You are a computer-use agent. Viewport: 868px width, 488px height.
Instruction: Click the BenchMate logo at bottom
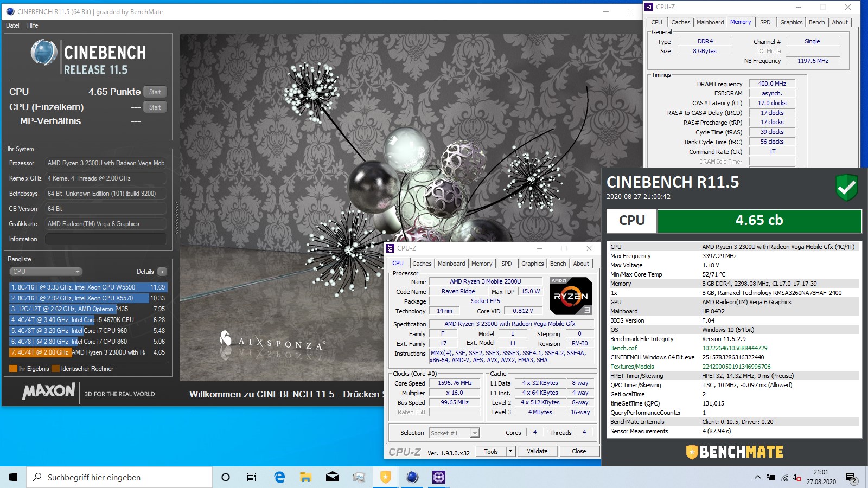coord(735,452)
